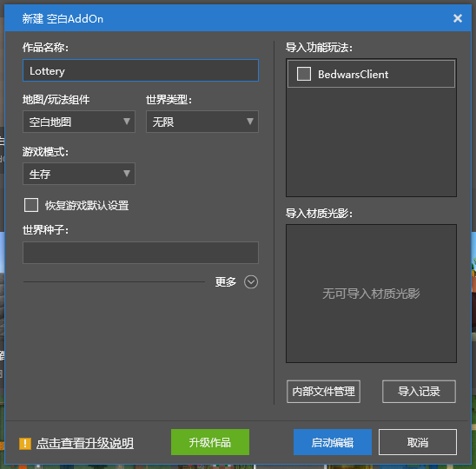Click the circled chevron icon beside 更多

click(251, 282)
